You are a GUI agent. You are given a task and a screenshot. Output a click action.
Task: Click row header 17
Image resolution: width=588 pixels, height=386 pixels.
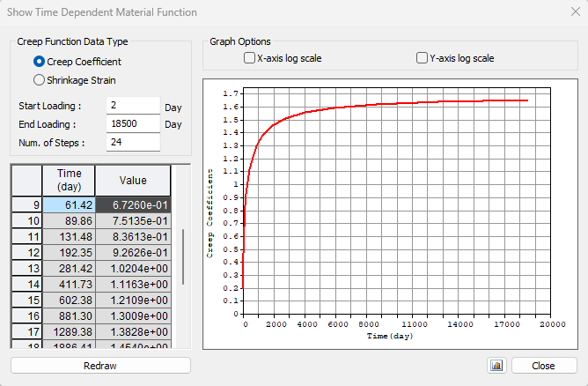click(x=27, y=332)
